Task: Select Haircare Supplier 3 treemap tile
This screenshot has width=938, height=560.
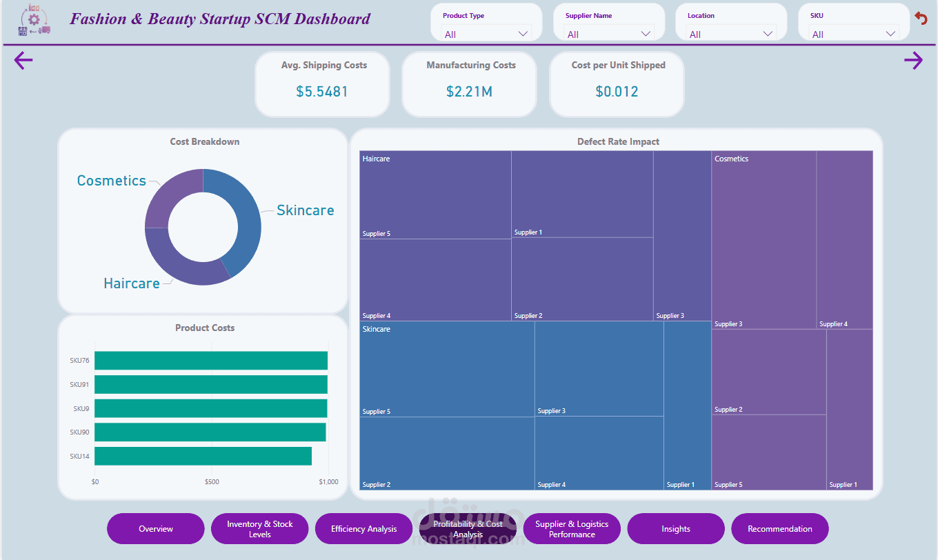Action: 682,236
